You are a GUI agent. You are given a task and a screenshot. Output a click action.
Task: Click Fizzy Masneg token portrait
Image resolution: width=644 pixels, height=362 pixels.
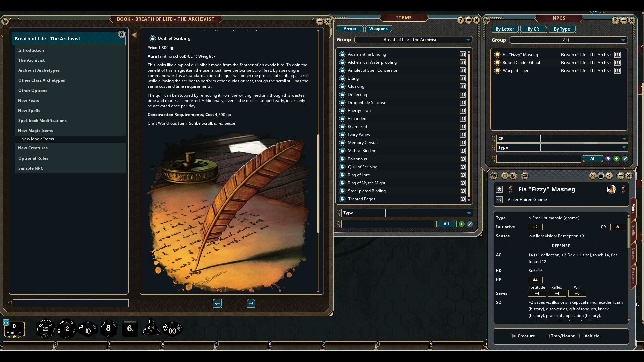click(x=611, y=189)
